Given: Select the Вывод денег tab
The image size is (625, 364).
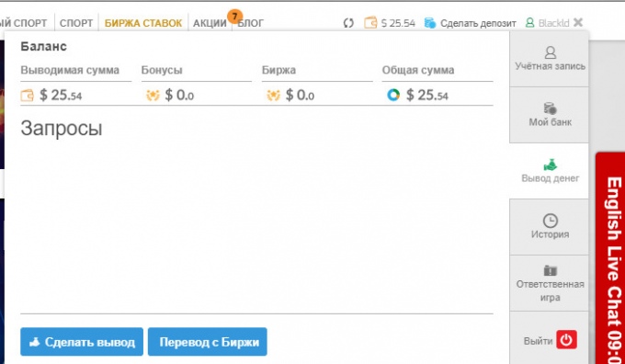Looking at the screenshot, I should [550, 171].
